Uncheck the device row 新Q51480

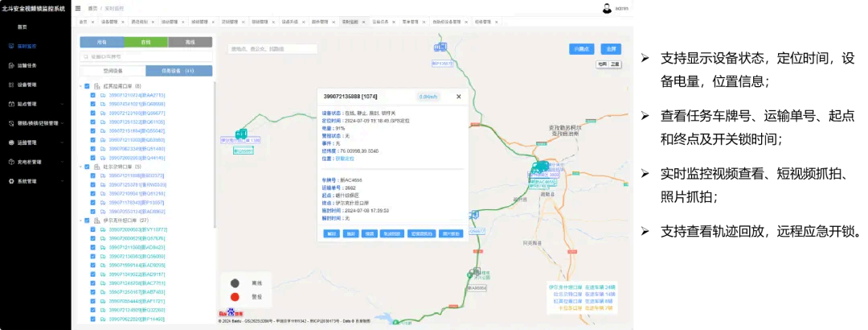coord(93,149)
